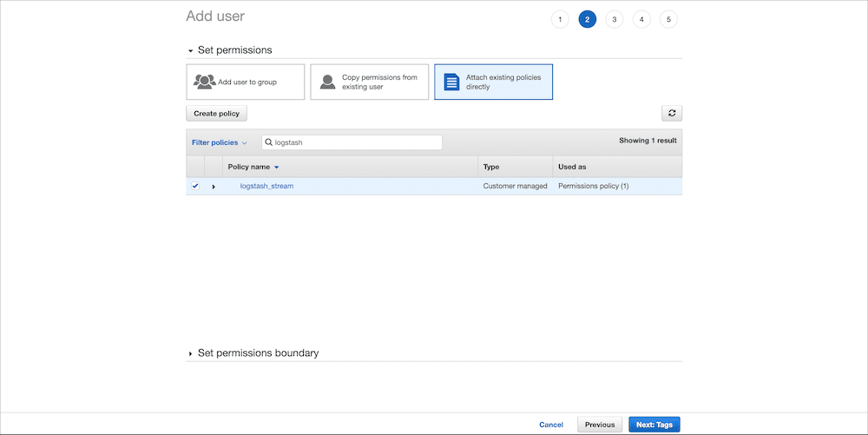Expand the Set permissions boundary section
Viewport: 868px width, 435px height.
tap(190, 353)
